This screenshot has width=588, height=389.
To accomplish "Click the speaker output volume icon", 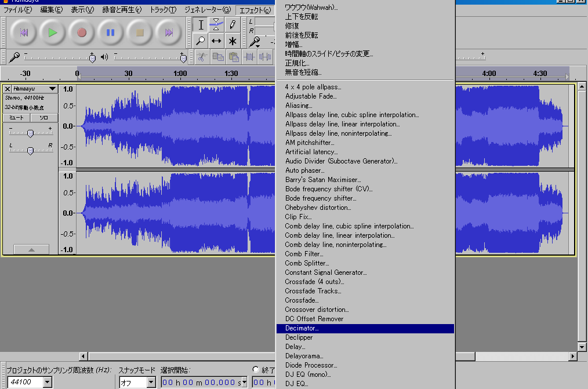I will 104,57.
